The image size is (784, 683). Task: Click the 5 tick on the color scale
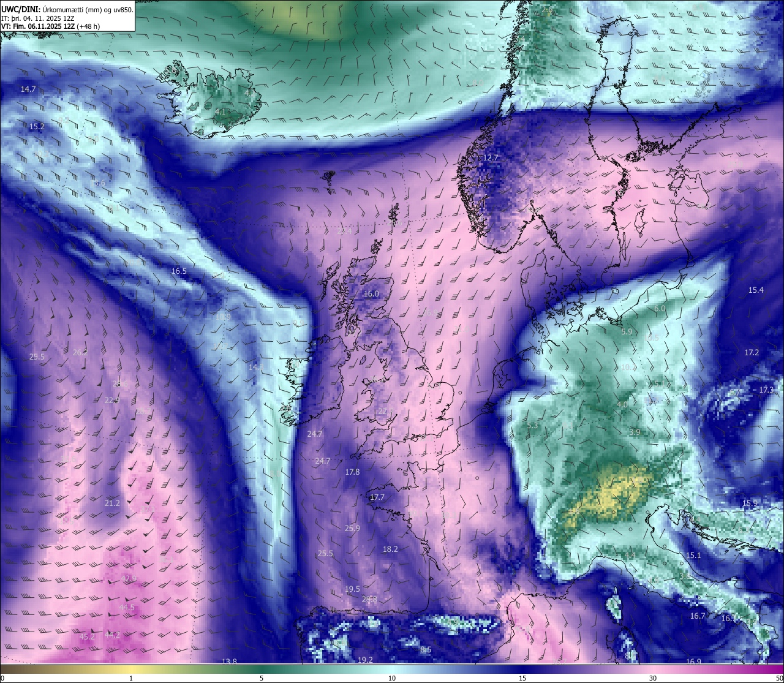(262, 678)
